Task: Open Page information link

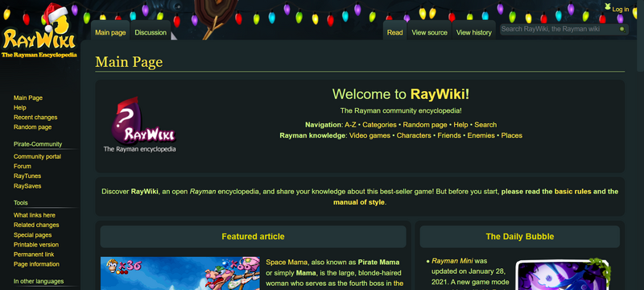Action: tap(36, 264)
